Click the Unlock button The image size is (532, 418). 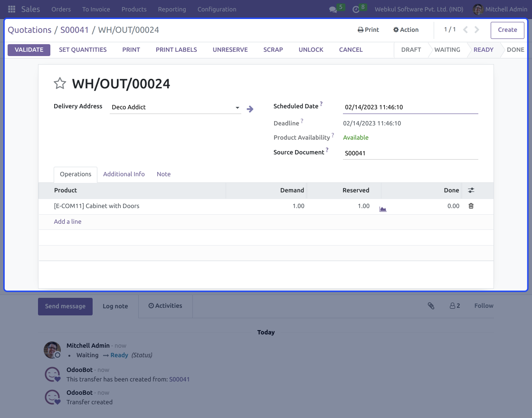pos(311,50)
